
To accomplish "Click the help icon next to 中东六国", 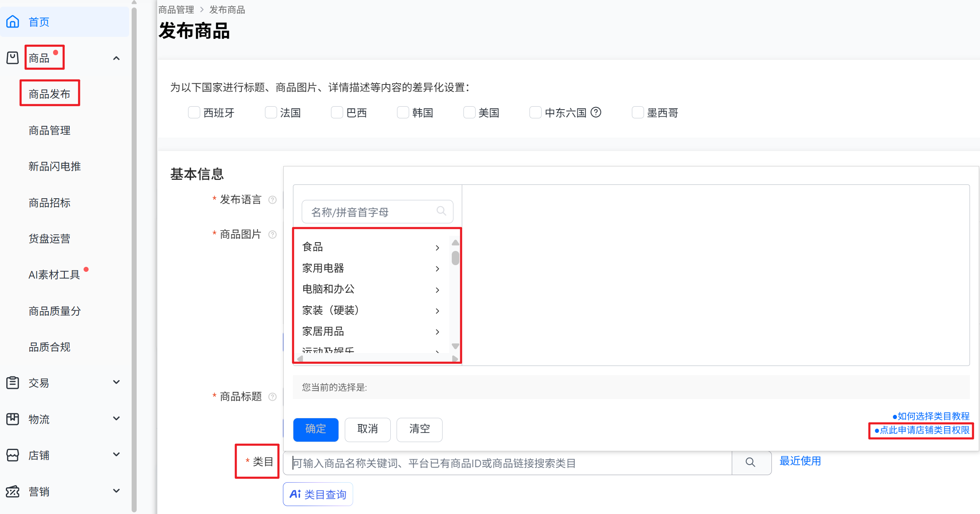I will (x=596, y=113).
